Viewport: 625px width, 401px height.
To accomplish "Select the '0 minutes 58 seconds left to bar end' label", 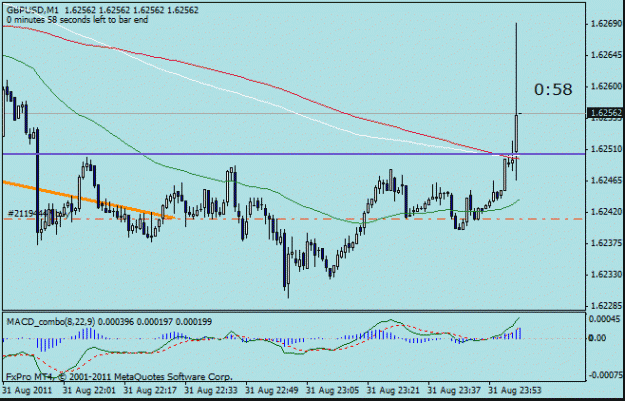I will click(77, 20).
